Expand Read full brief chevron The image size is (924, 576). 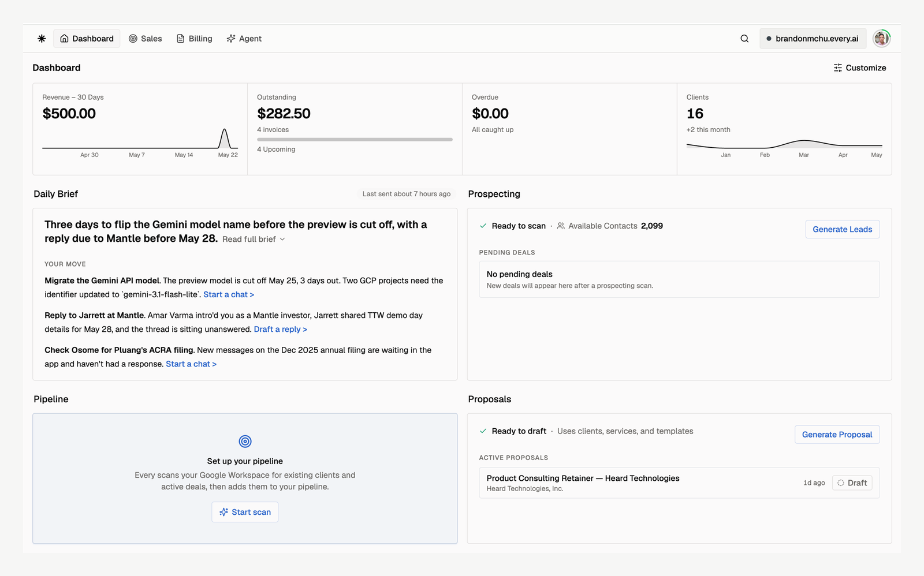click(282, 239)
